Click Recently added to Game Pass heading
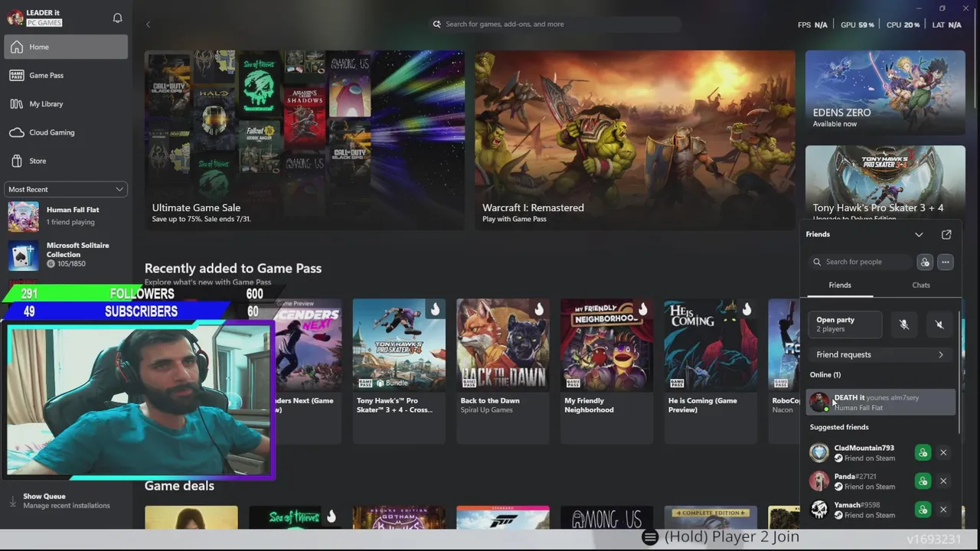This screenshot has height=551, width=980. [x=233, y=269]
